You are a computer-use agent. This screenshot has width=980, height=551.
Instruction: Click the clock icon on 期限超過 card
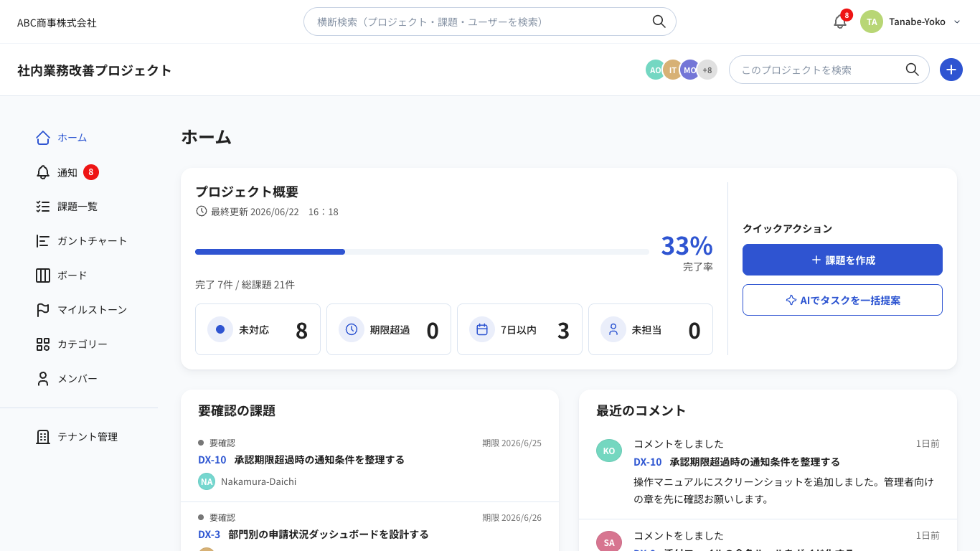point(352,329)
